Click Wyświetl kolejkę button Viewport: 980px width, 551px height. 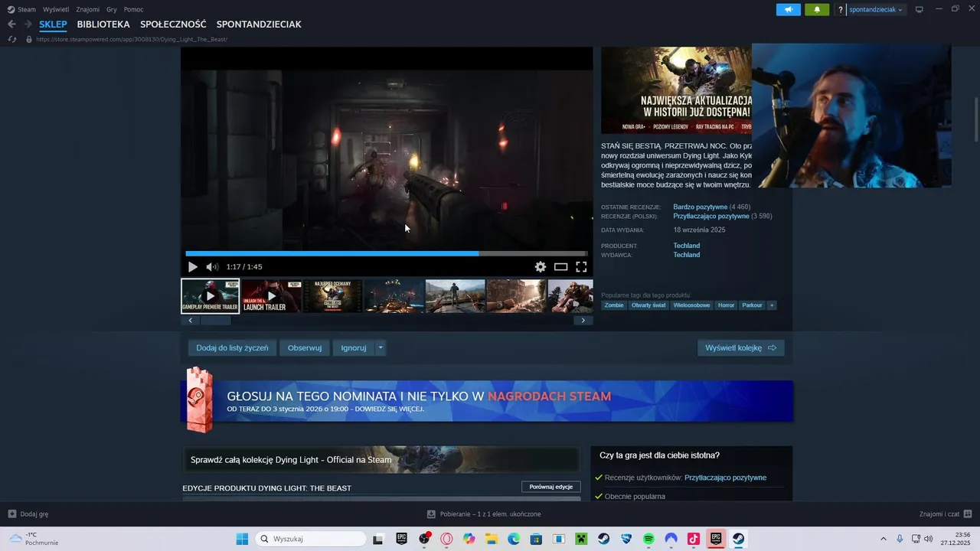740,347
